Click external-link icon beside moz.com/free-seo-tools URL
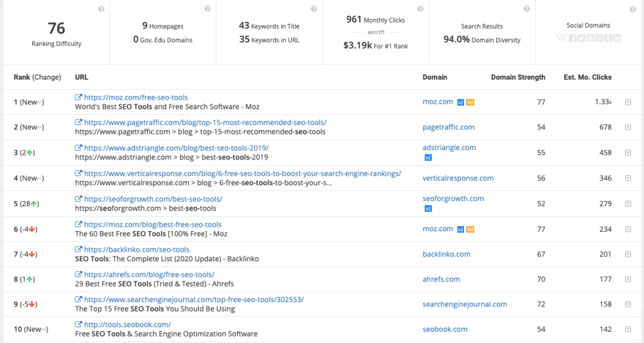This screenshot has height=343, width=644. coord(79,97)
